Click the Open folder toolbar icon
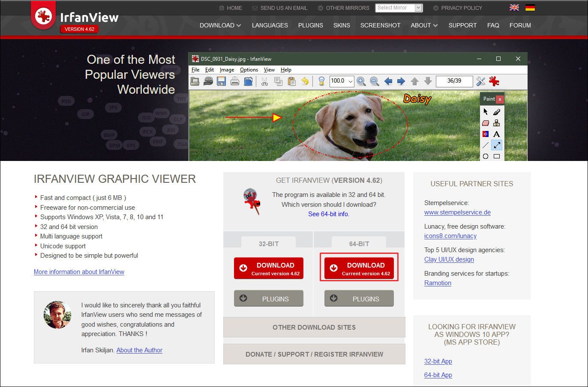This screenshot has width=588, height=387. [x=195, y=81]
